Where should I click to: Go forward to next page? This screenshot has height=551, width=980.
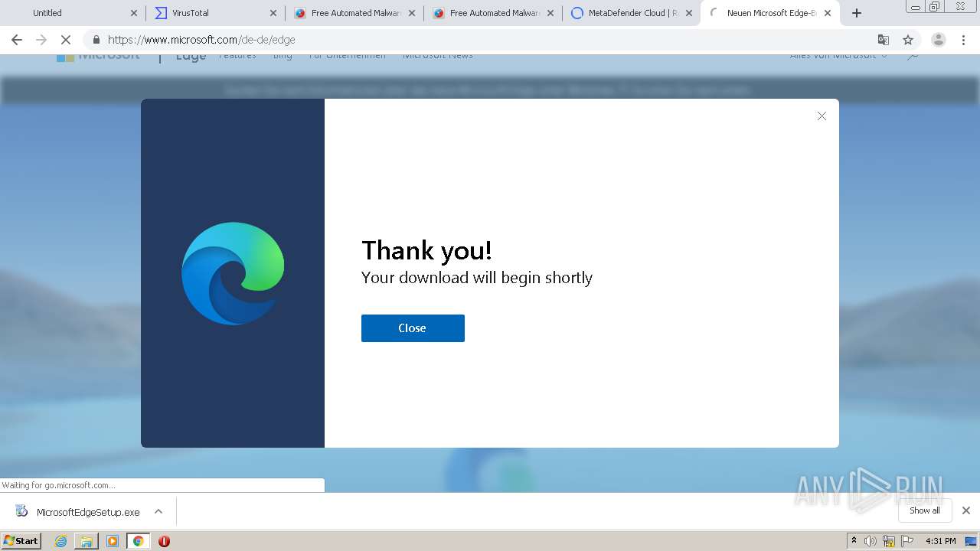click(x=41, y=40)
